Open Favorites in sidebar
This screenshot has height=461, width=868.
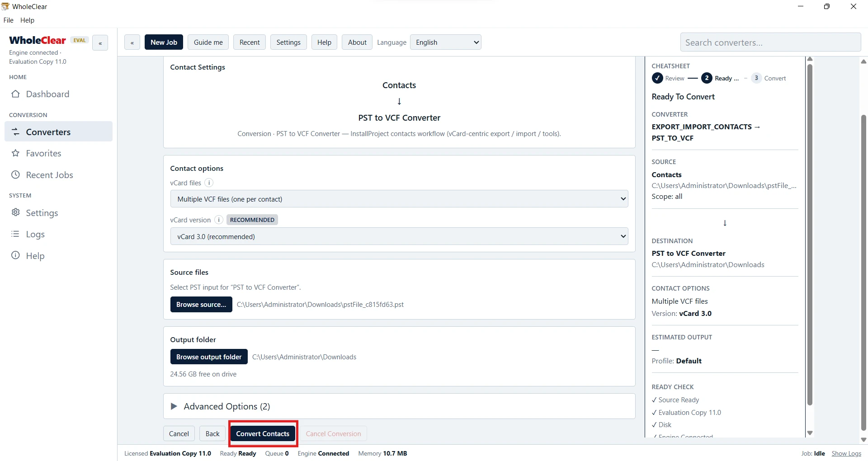tap(59, 153)
